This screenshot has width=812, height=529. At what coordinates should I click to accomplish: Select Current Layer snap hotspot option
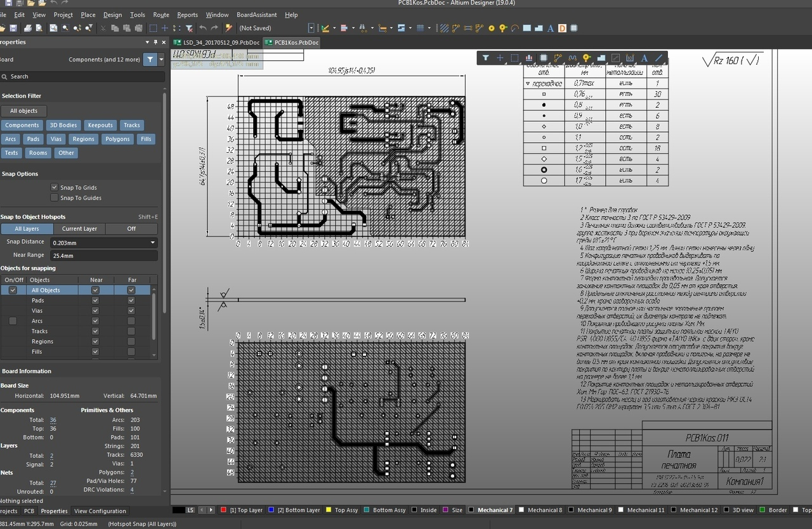coord(79,228)
